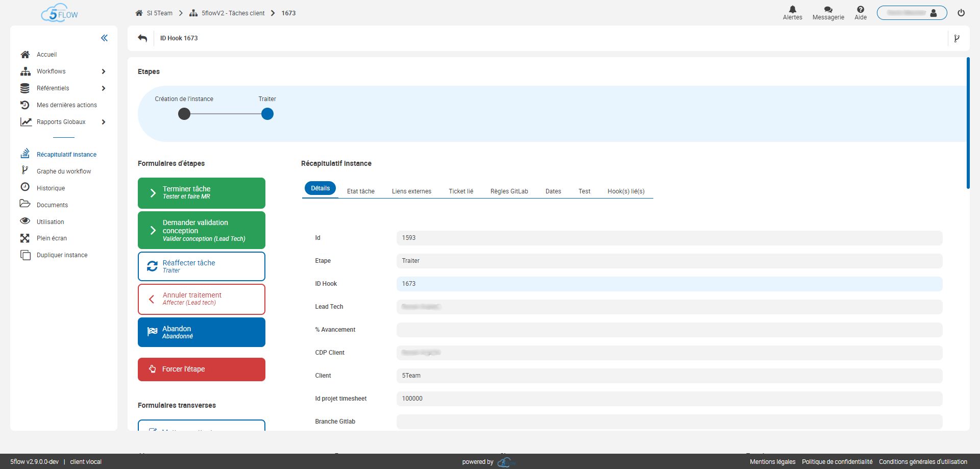The width and height of the screenshot is (980, 469).
Task: Open Accueil in the sidebar
Action: coord(46,55)
